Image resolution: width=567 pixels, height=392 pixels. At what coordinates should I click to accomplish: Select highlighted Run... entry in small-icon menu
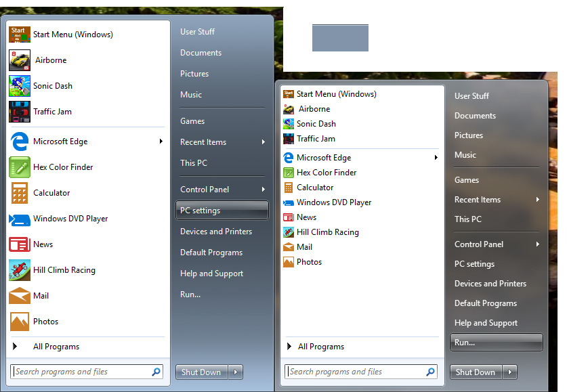pyautogui.click(x=496, y=343)
